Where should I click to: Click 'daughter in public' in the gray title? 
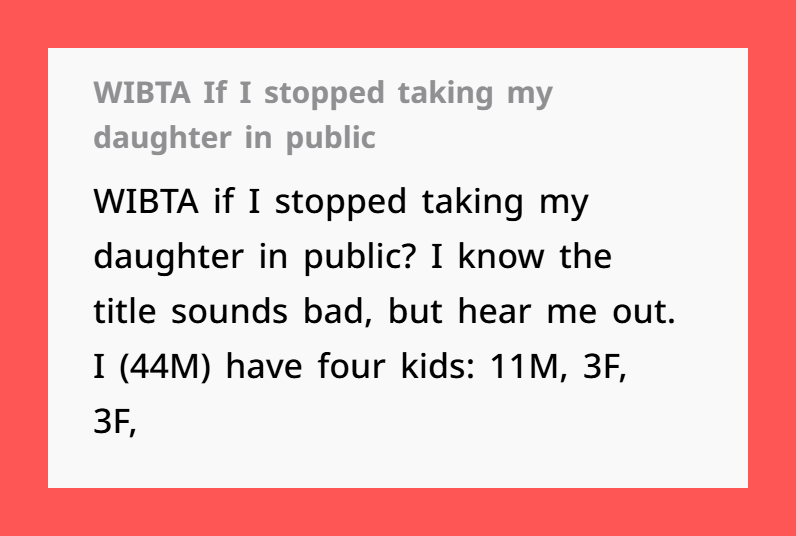pos(235,138)
